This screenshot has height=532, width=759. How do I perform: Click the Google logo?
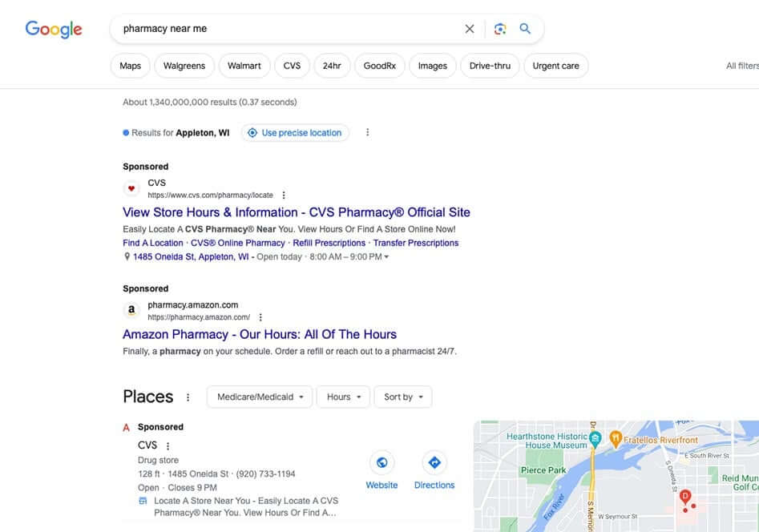tap(54, 30)
